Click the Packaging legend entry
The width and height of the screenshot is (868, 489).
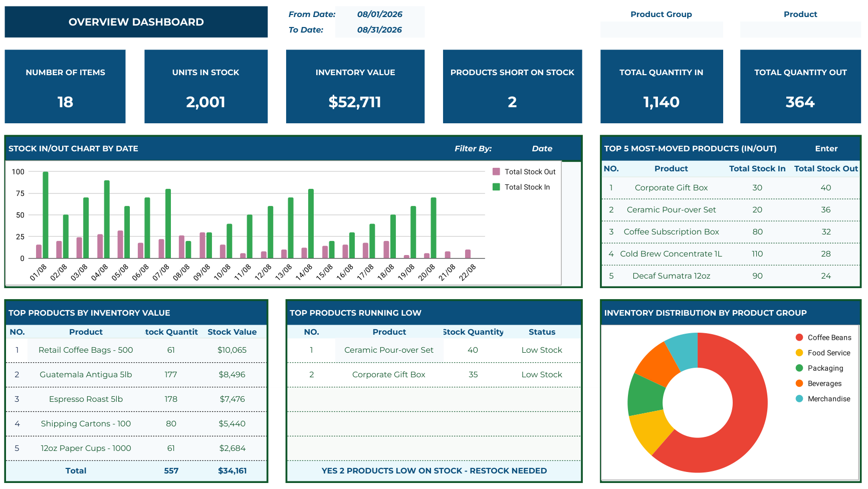(819, 368)
